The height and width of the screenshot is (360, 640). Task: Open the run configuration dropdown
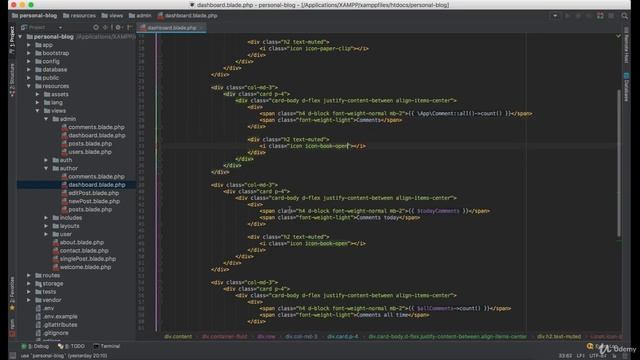coord(555,16)
